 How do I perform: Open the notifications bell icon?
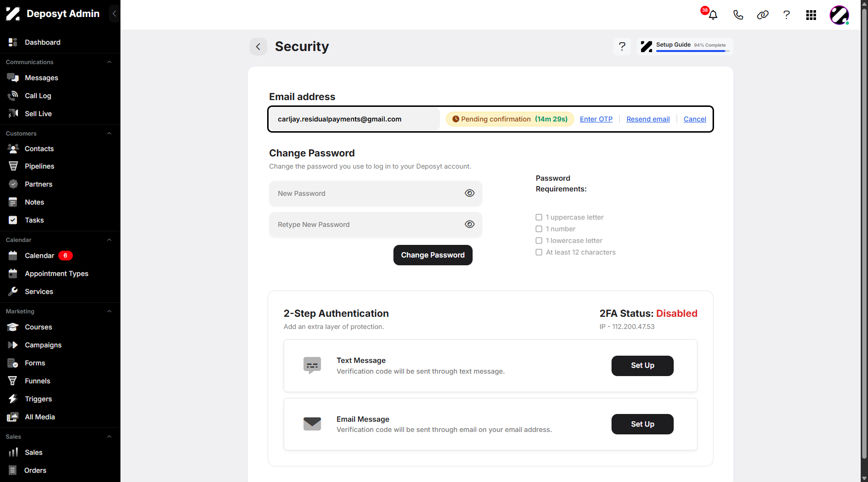[x=713, y=15]
